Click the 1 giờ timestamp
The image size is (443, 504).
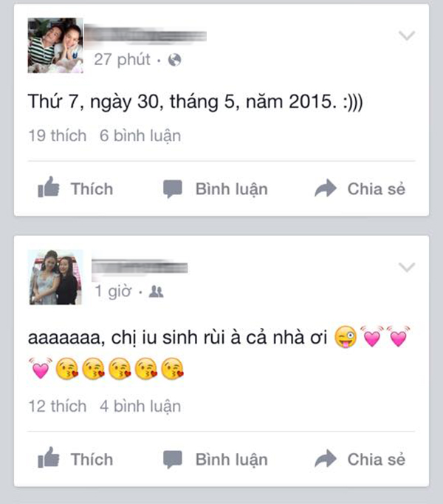(113, 291)
